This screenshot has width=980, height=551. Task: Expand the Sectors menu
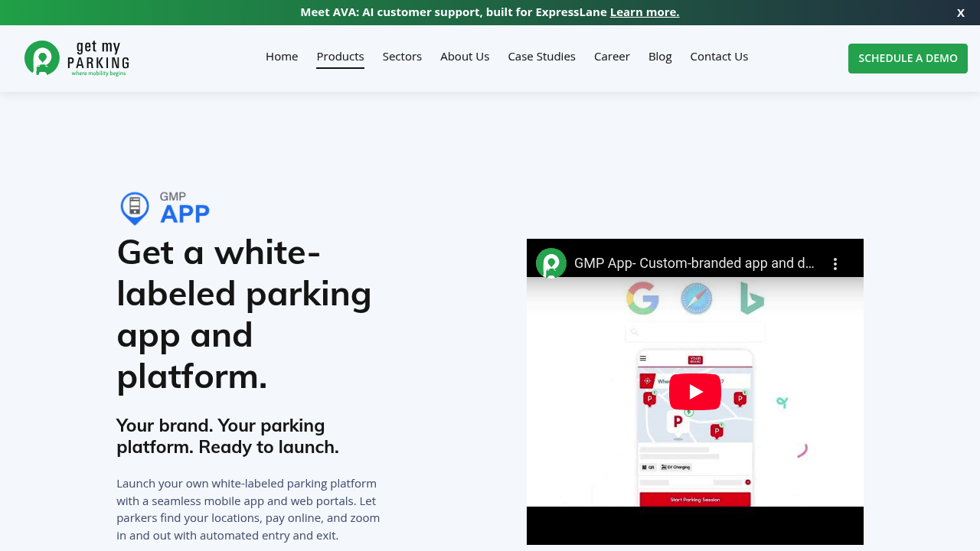pyautogui.click(x=402, y=57)
